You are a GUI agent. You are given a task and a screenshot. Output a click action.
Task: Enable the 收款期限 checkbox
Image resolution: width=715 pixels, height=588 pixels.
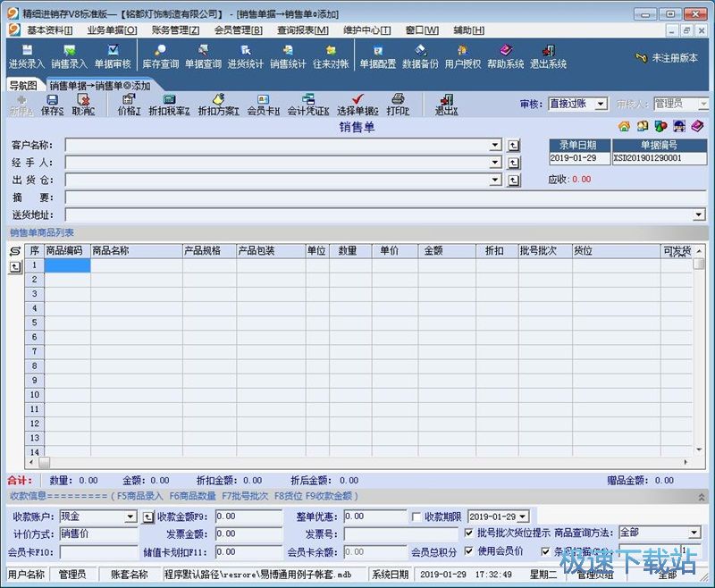point(416,515)
